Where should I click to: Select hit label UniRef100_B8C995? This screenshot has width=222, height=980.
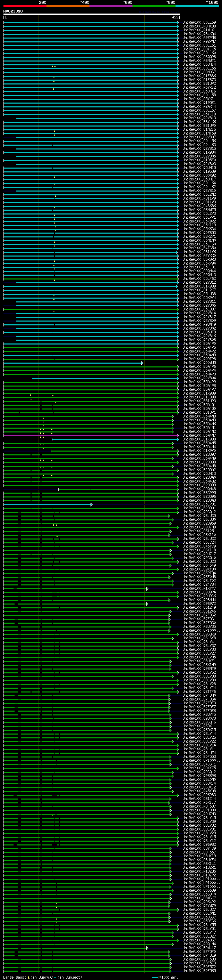point(199,493)
